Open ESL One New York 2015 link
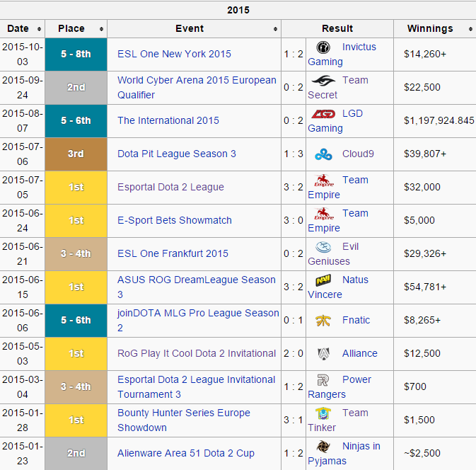 174,54
